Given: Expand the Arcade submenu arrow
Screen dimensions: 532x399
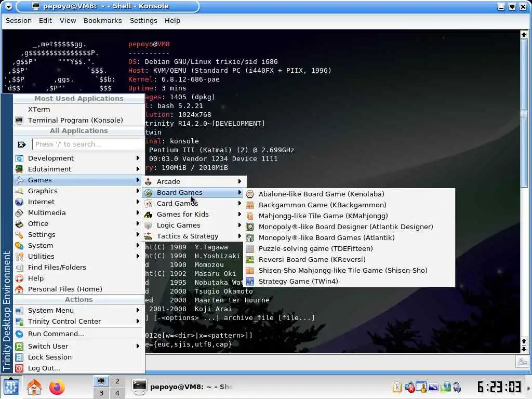Looking at the screenshot, I should click(x=240, y=181).
